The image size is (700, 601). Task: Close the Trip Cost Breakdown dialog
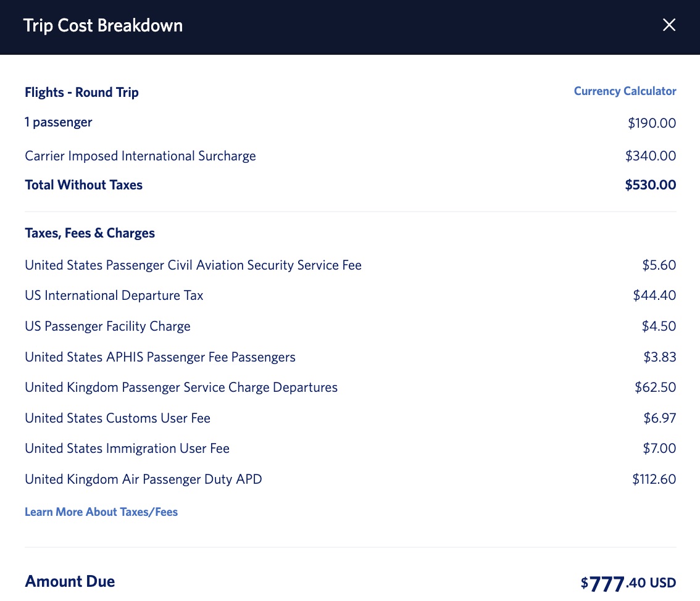(x=669, y=25)
